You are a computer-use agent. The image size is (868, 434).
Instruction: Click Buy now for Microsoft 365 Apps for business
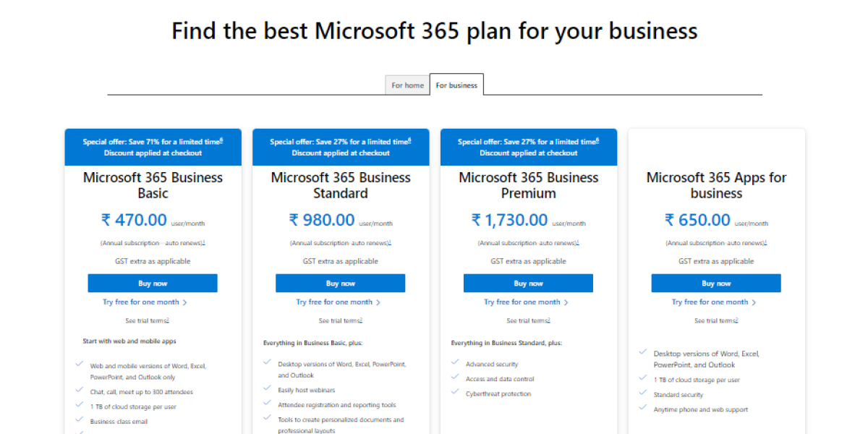(716, 283)
